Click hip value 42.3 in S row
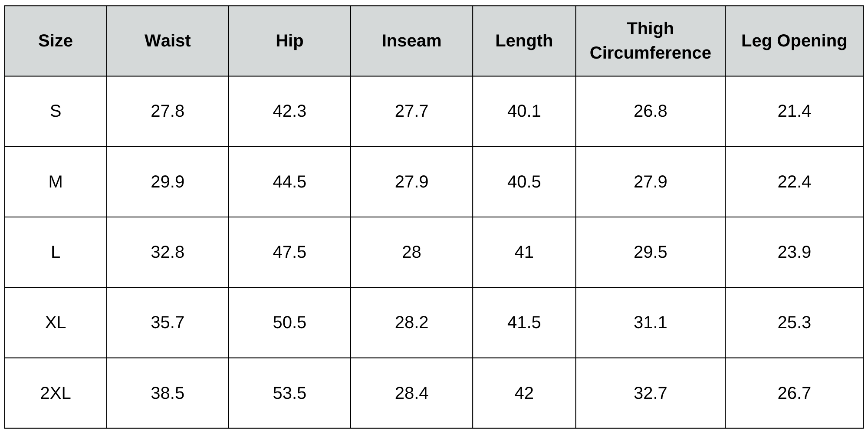The height and width of the screenshot is (434, 868). [289, 111]
